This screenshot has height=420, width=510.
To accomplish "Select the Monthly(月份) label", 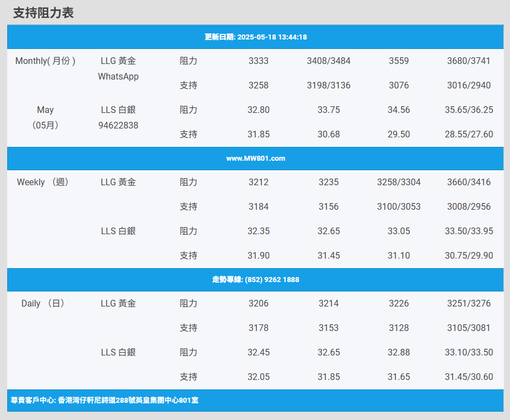I will tap(45, 61).
